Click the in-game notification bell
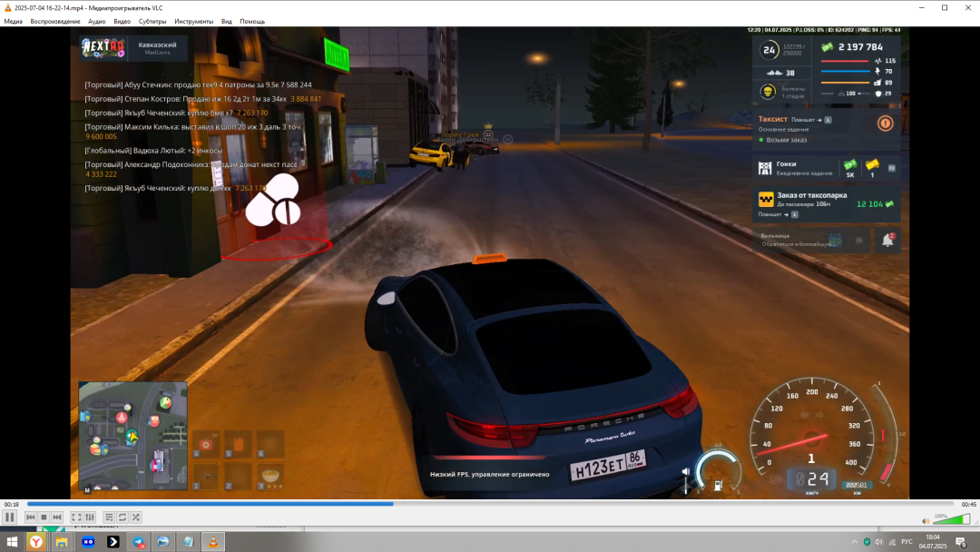980x552 pixels. point(887,240)
